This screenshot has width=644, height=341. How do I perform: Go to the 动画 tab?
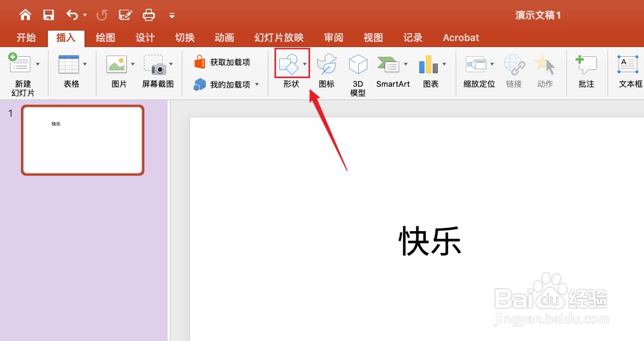pyautogui.click(x=224, y=38)
